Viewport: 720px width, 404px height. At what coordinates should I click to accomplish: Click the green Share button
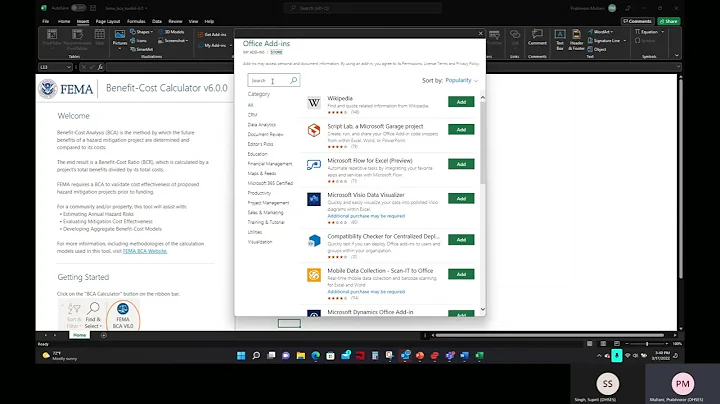(x=669, y=21)
